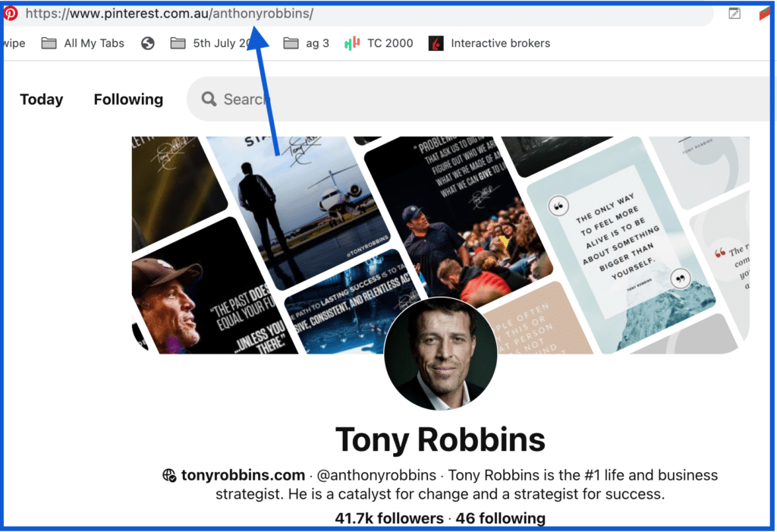
Task: Select the browser address bar URL
Action: point(169,14)
